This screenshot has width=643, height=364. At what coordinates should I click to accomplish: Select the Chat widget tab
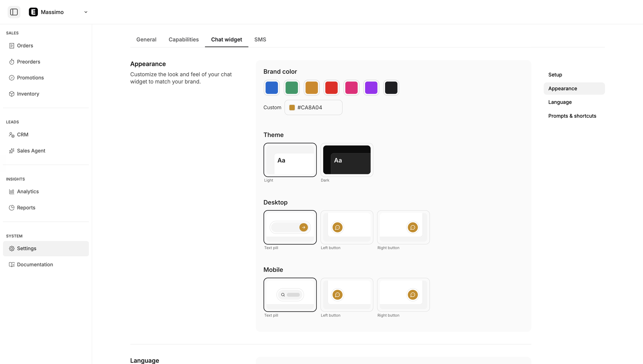[226, 39]
